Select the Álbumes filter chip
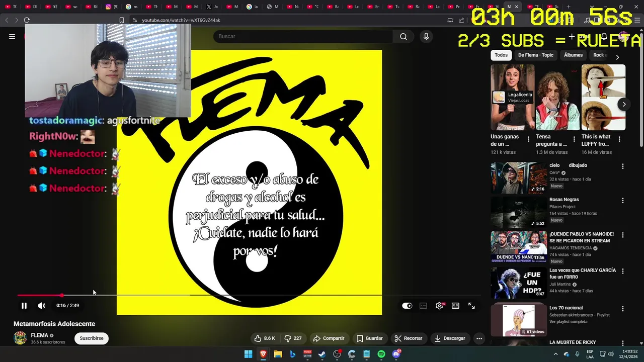This screenshot has height=362, width=644. click(573, 55)
